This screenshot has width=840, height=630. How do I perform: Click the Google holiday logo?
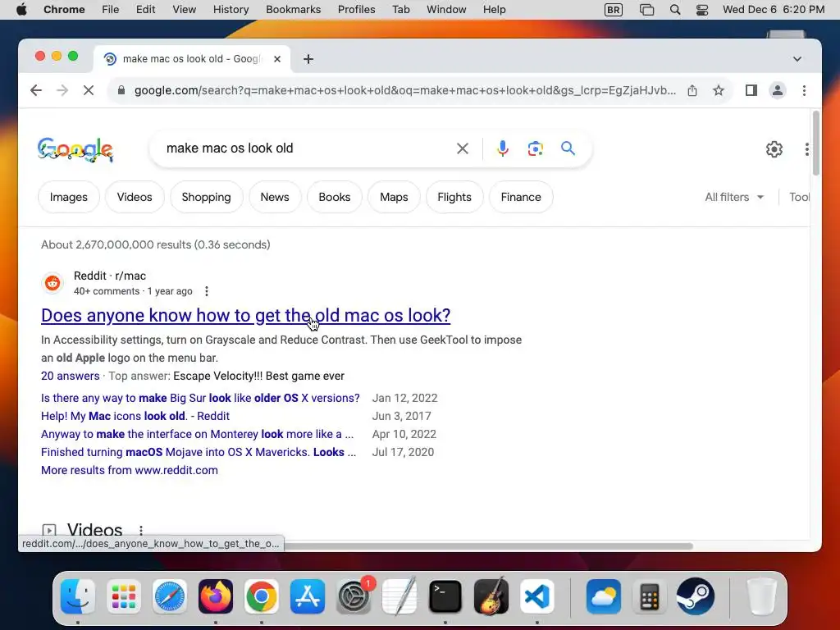(75, 149)
